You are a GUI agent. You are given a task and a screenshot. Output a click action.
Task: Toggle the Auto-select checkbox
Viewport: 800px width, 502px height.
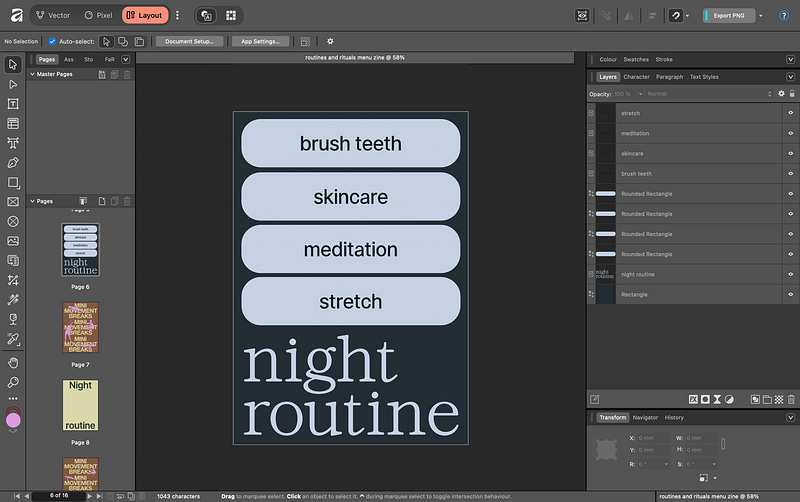(52, 41)
